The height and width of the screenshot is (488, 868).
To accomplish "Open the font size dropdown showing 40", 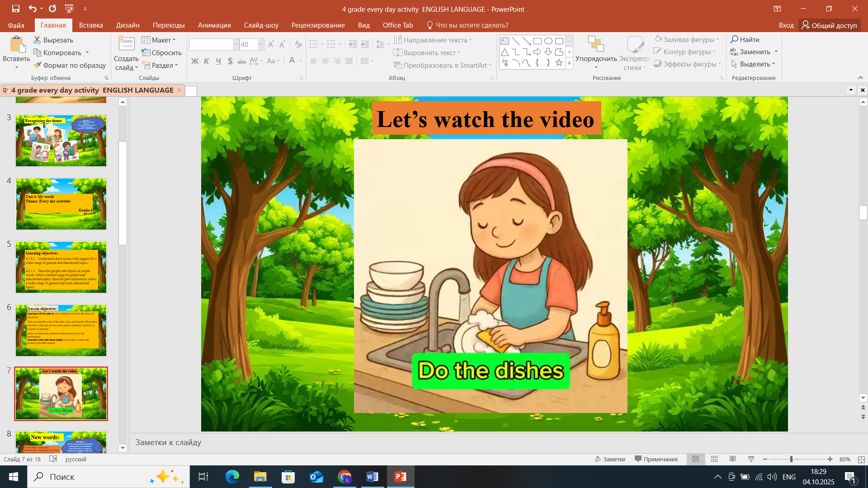I will point(261,44).
